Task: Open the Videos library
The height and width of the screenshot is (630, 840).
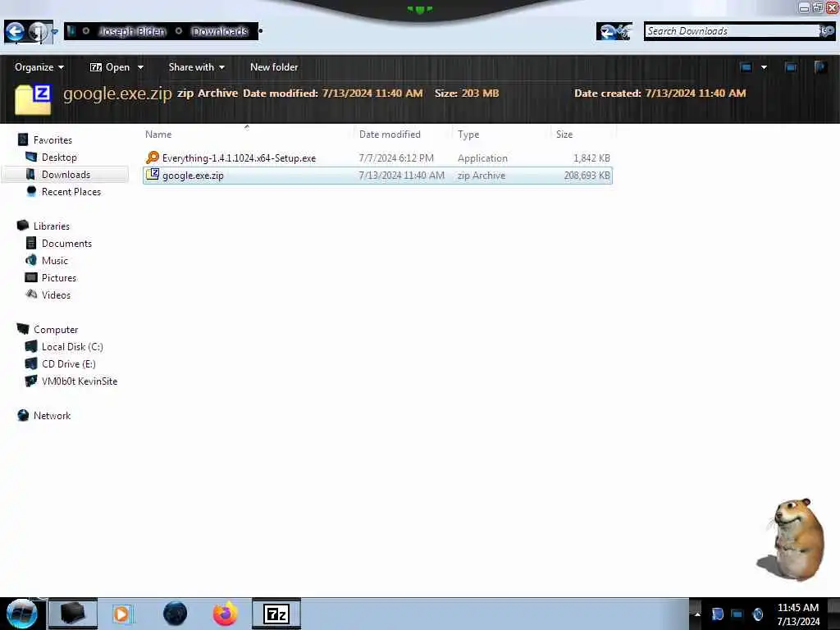Action: pyautogui.click(x=56, y=295)
